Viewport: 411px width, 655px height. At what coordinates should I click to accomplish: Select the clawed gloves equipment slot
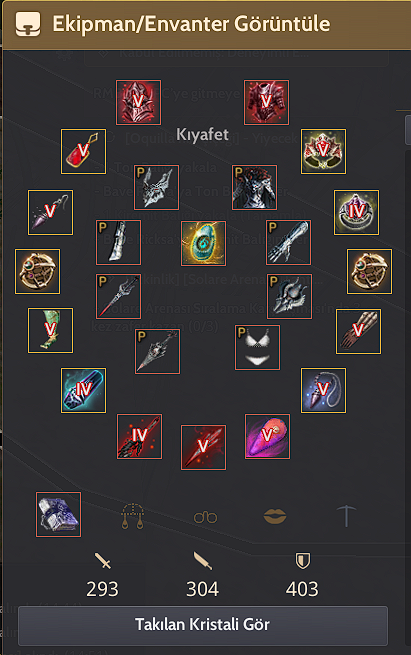[x=358, y=331]
